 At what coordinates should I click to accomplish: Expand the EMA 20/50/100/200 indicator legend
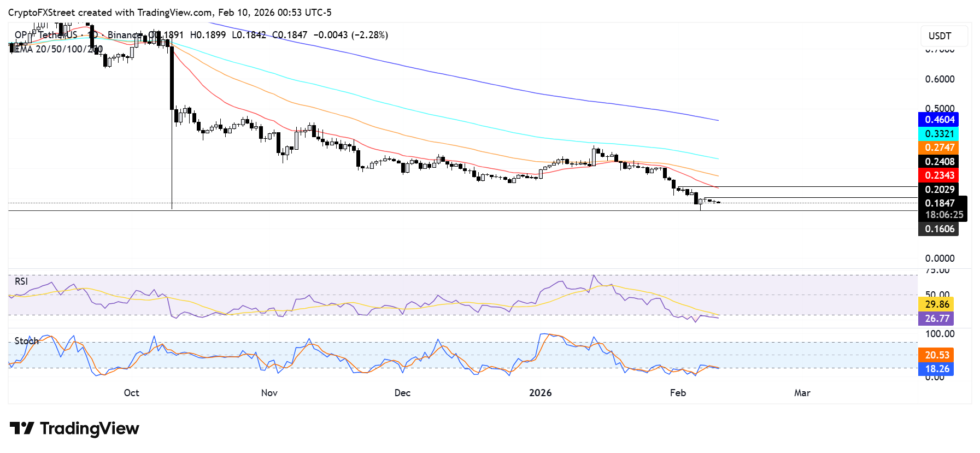(56, 49)
